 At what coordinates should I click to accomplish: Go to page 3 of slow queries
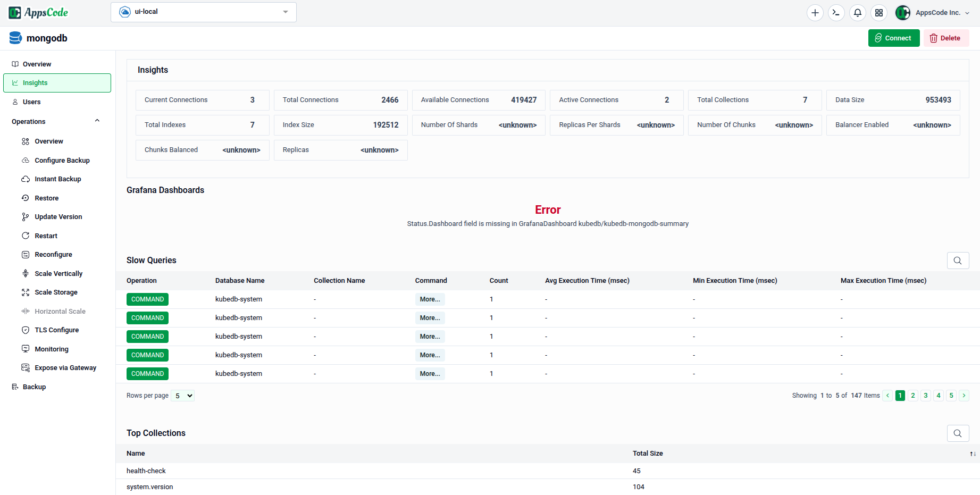pos(925,396)
